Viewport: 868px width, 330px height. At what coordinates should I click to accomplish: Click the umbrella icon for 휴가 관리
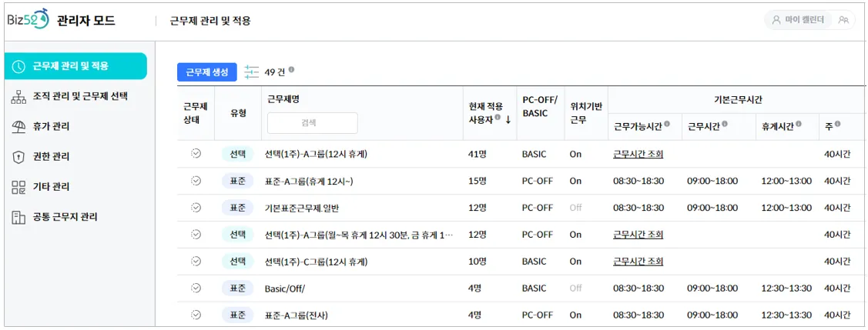coord(19,127)
